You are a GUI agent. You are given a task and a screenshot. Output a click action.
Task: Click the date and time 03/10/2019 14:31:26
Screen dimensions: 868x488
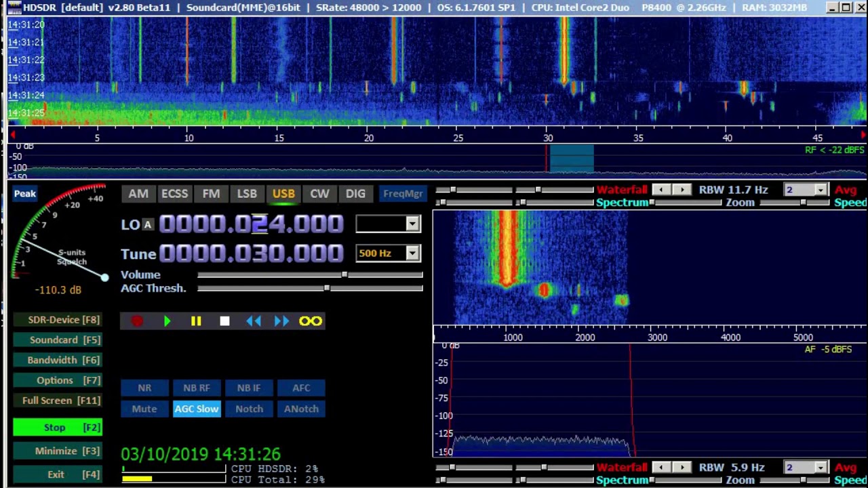coord(201,454)
